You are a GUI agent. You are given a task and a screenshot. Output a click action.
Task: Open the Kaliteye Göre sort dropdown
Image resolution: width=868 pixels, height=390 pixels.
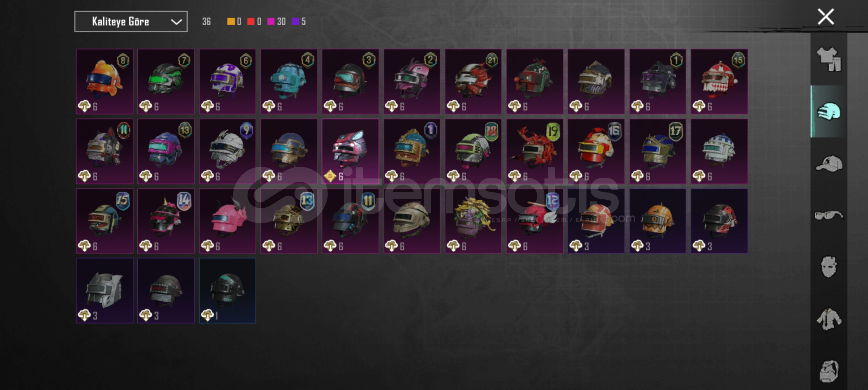click(x=131, y=21)
